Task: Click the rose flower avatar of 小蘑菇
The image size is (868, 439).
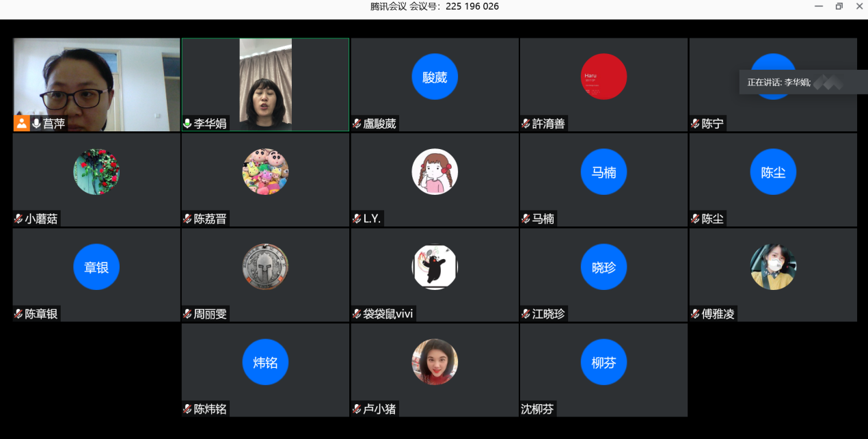Action: pyautogui.click(x=96, y=172)
